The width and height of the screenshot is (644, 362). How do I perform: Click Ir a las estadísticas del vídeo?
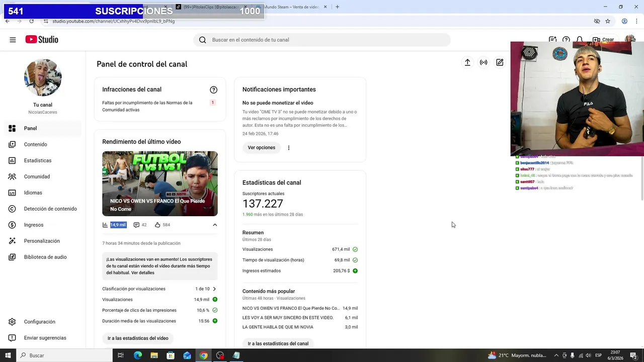(138, 338)
